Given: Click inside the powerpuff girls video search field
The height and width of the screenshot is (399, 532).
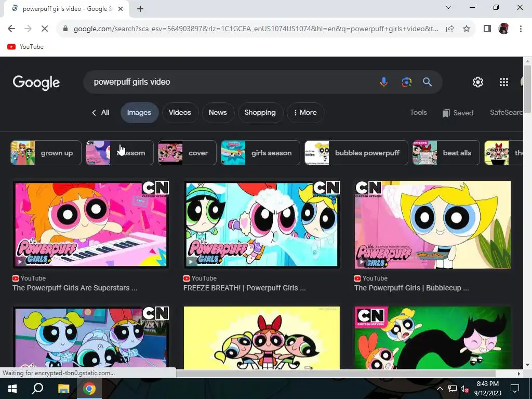Looking at the screenshot, I should [231, 82].
